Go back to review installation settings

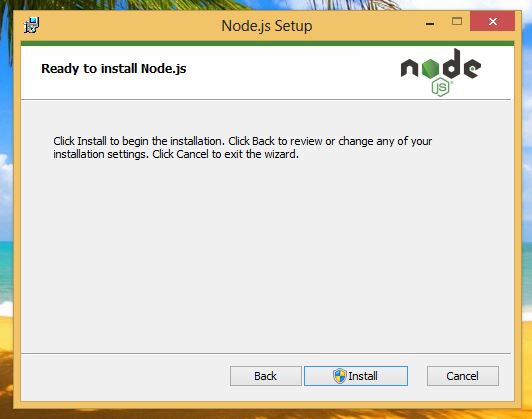pos(266,376)
